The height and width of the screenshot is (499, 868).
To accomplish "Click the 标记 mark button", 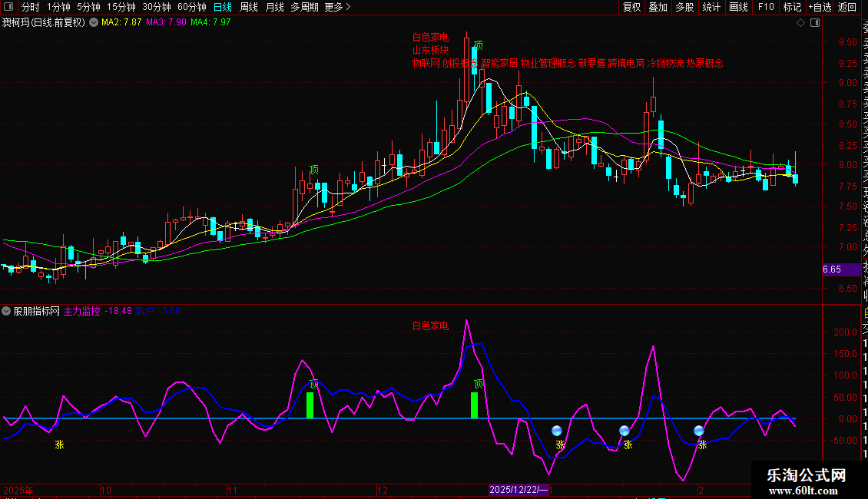I will click(x=792, y=7).
